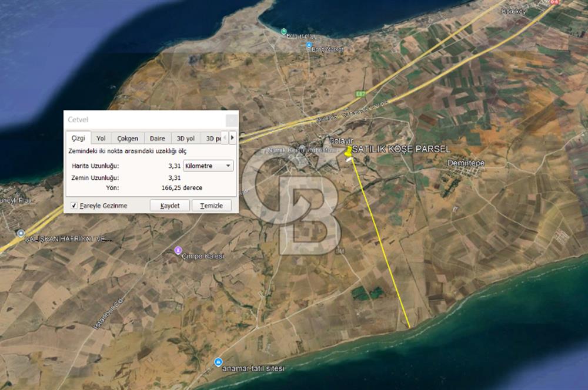588x390 pixels.
Task: Click the 'Zemindeki iki nokta arasındaki uzaklığı ölç' text
Action: coord(127,151)
